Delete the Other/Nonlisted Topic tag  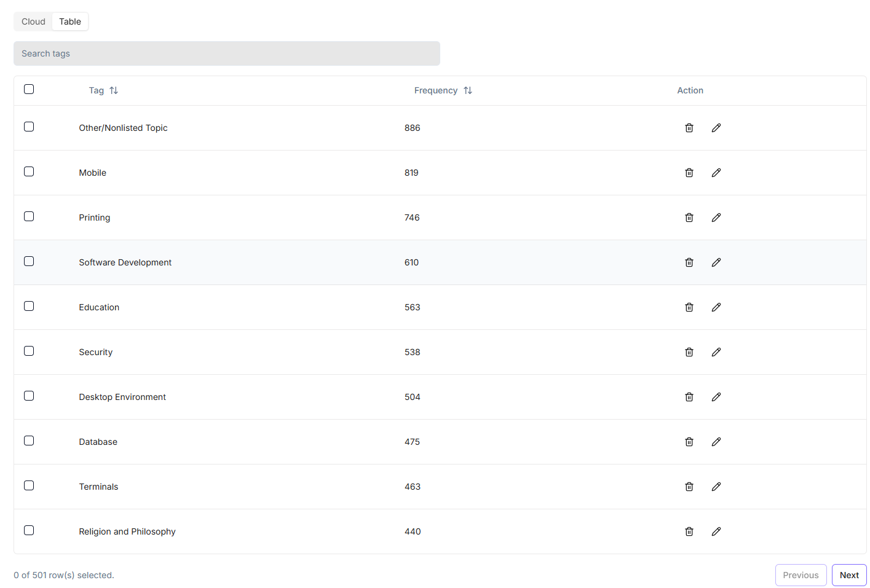coord(689,128)
